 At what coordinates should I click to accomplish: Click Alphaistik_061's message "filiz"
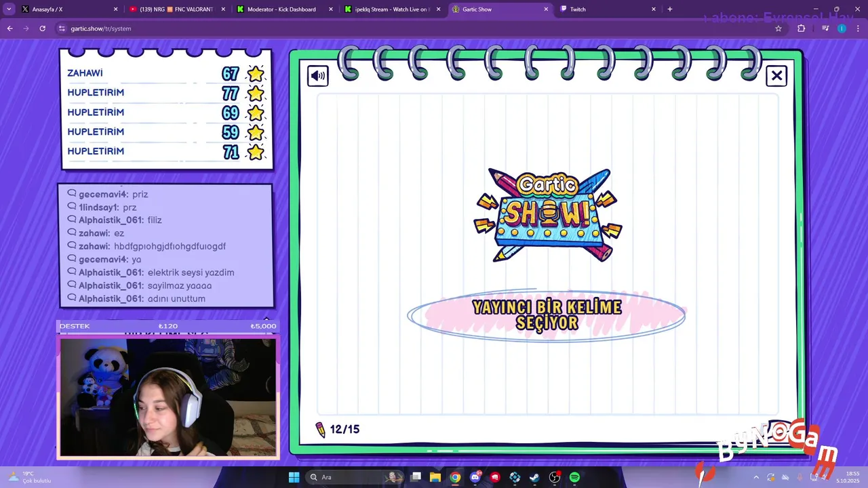[155, 220]
